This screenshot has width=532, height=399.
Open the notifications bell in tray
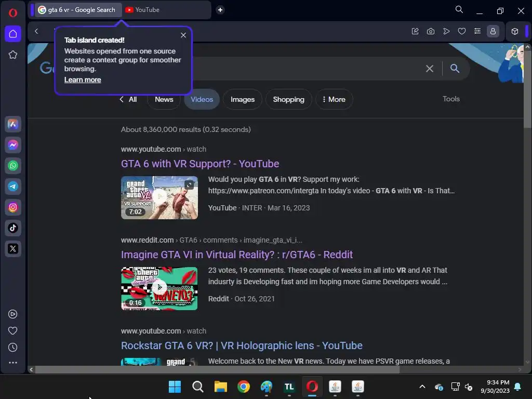pyautogui.click(x=518, y=387)
